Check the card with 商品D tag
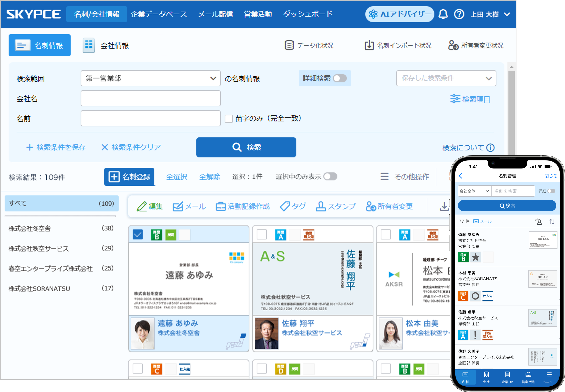 click(262, 369)
